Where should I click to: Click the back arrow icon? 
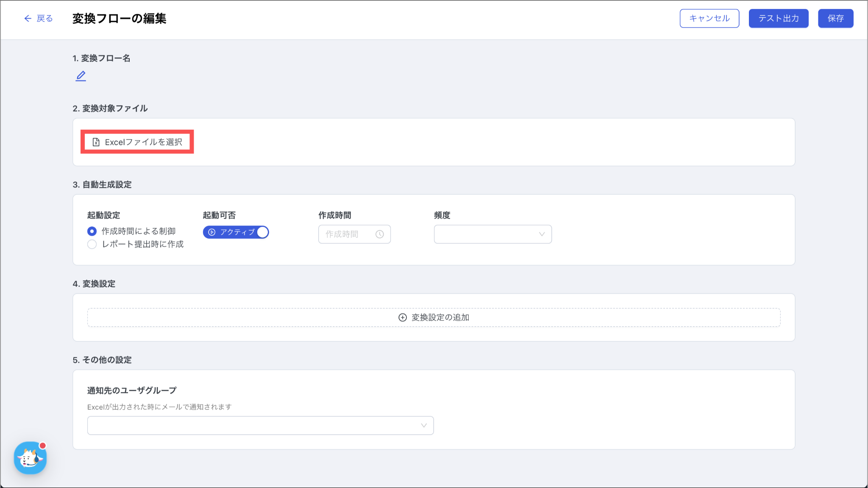point(28,18)
